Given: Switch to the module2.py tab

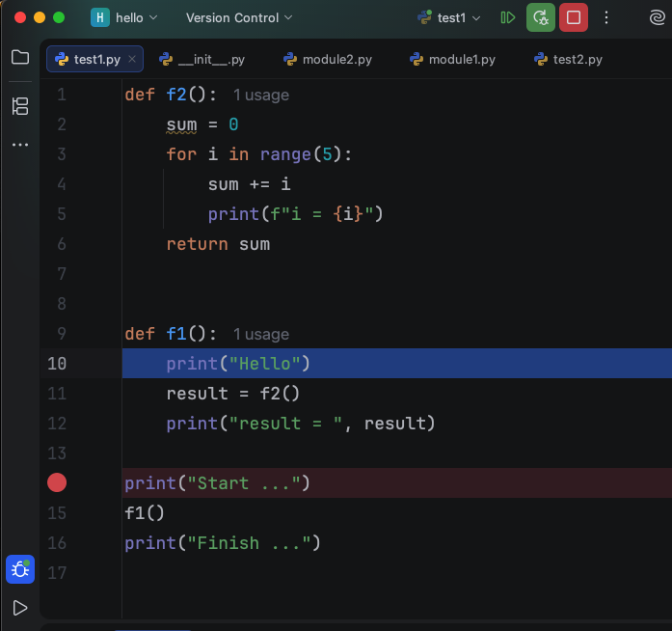Looking at the screenshot, I should click(328, 59).
